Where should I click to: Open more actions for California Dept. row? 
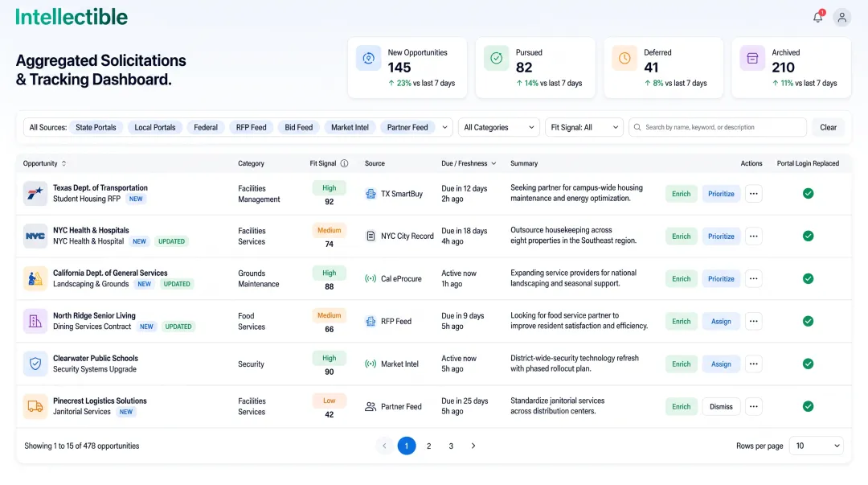[x=753, y=279]
